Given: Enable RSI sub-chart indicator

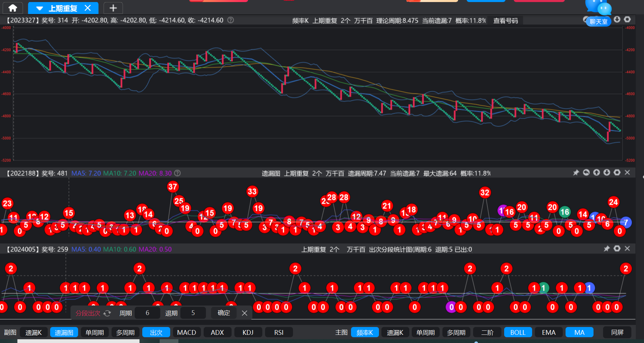Looking at the screenshot, I should (x=279, y=332).
